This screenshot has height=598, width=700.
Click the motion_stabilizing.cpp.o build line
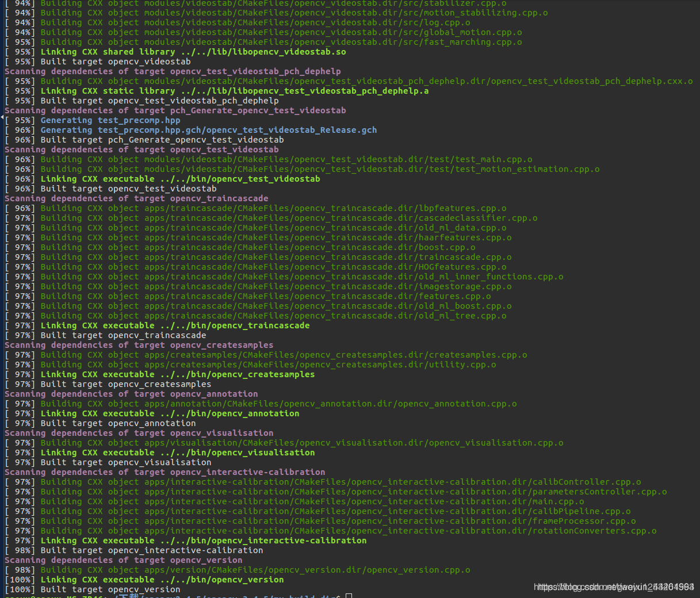pos(276,13)
